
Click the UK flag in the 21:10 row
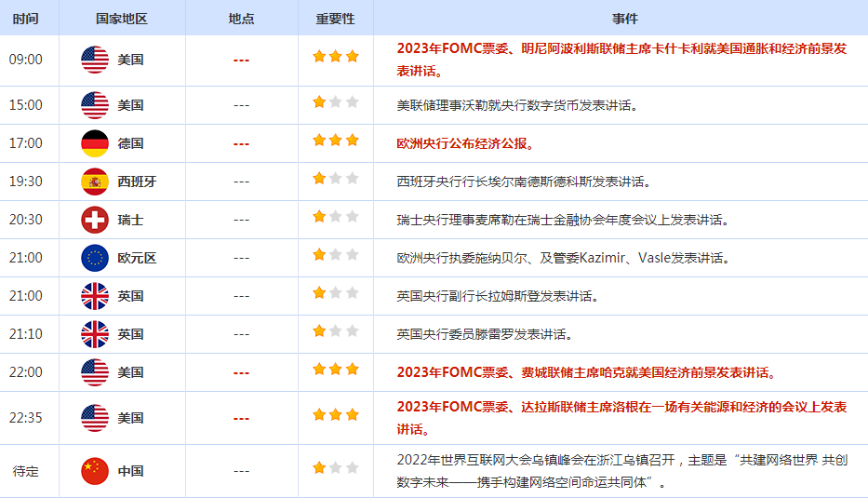[95, 334]
